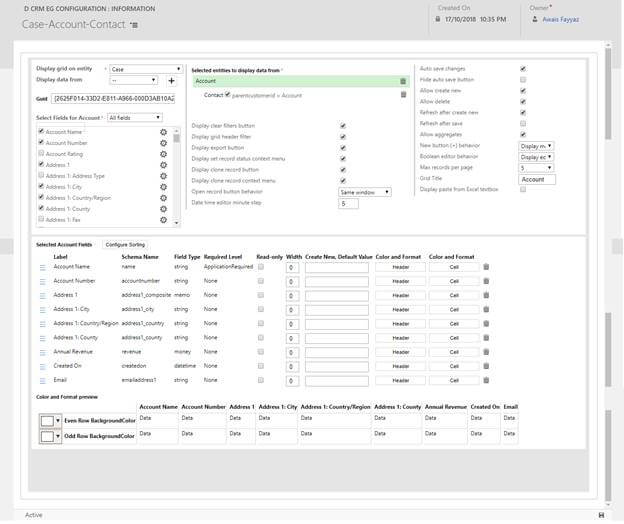624x524 pixels.
Task: Click Cell format button for Email row
Action: click(x=454, y=380)
